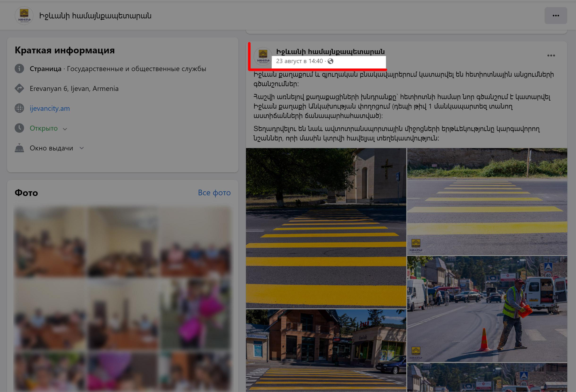Click the Открыто status text
Viewport: 576px width, 392px height.
pos(44,128)
